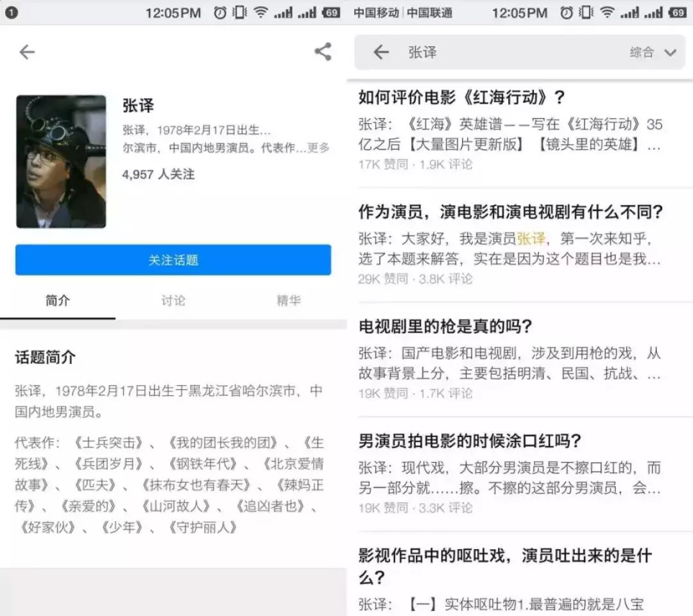693x616 pixels.
Task: Tap answer excerpt starting 大家好,我是演员
Action: 510,248
